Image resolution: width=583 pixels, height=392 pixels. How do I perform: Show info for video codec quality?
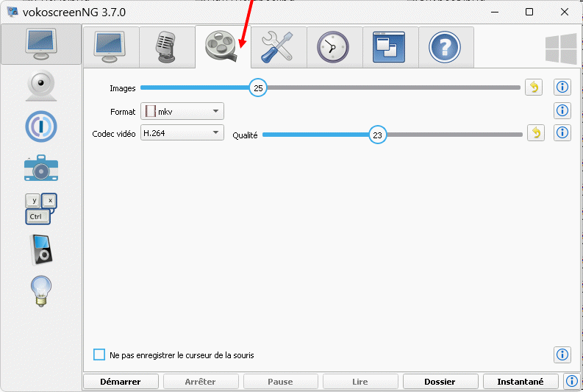coord(562,132)
